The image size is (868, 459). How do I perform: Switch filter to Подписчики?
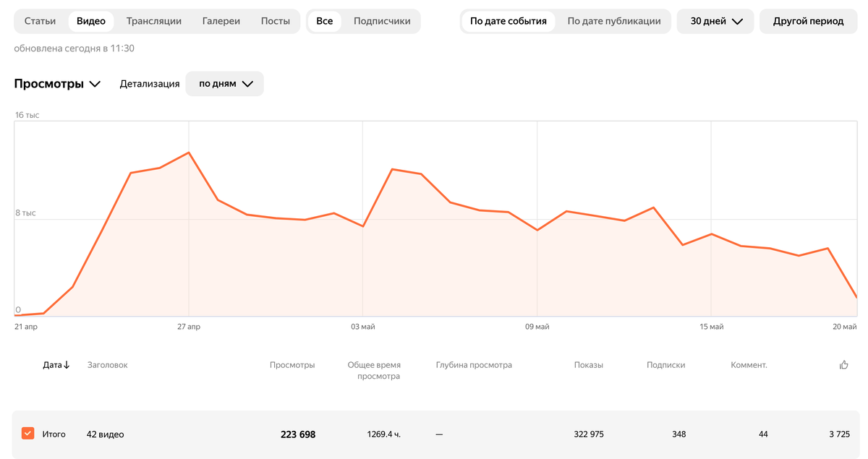382,21
